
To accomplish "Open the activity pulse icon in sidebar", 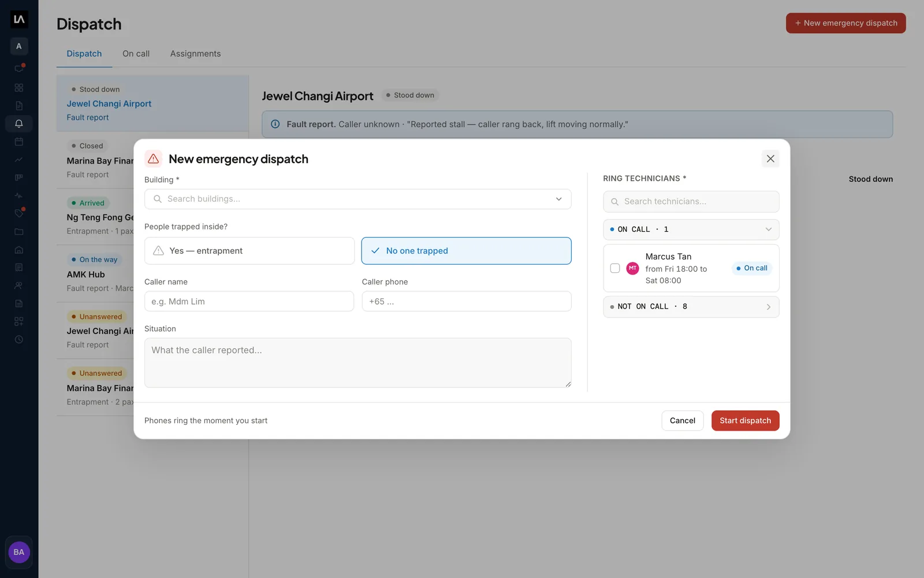I will tap(19, 195).
